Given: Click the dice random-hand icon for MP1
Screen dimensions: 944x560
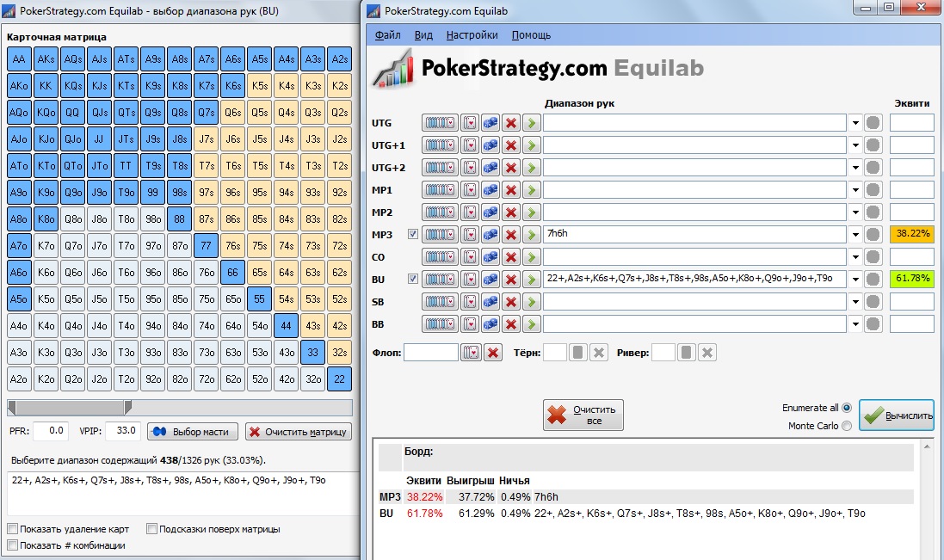Looking at the screenshot, I should (491, 190).
